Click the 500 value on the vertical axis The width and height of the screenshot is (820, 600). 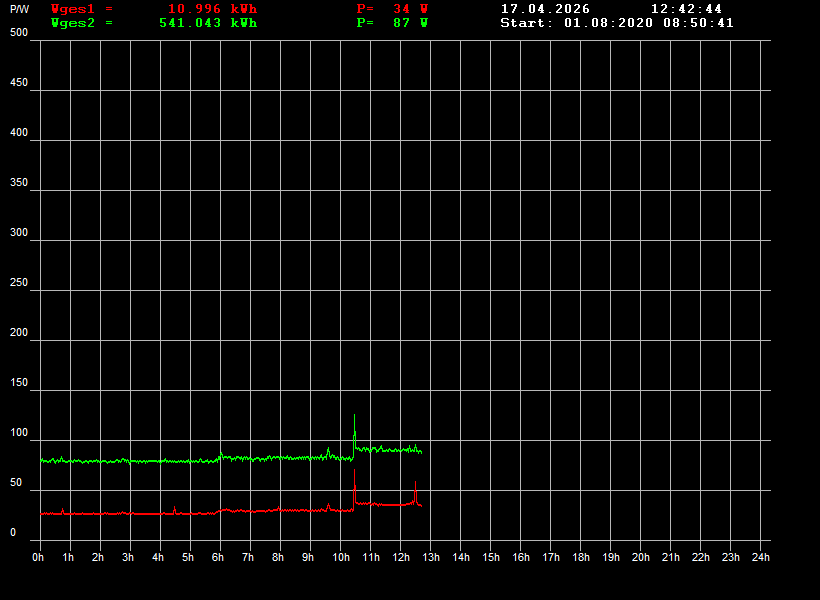click(x=19, y=32)
